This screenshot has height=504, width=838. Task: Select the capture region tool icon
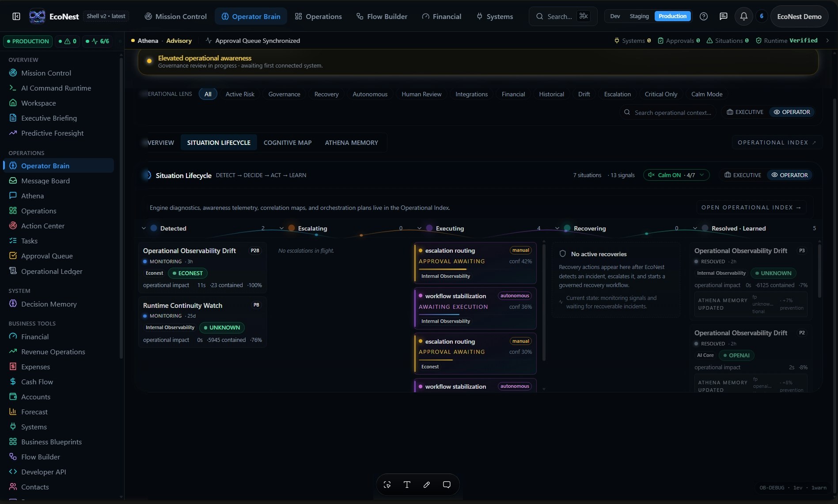pos(387,485)
